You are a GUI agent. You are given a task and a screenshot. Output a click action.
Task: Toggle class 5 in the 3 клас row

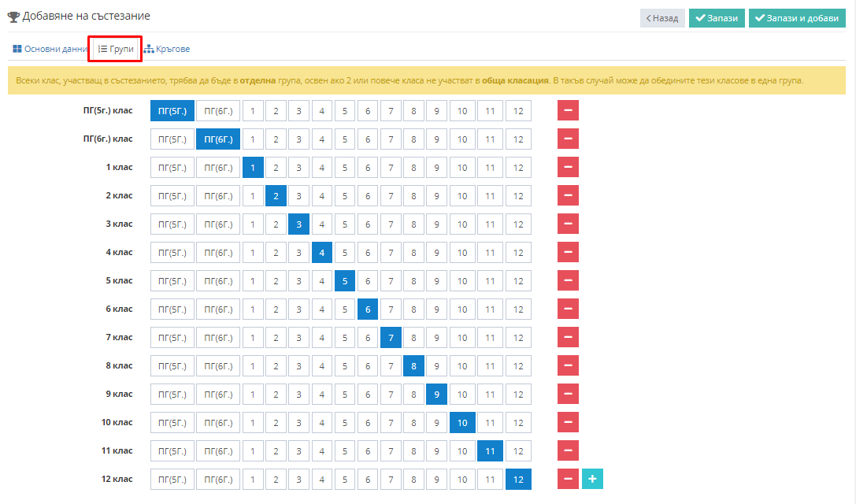pyautogui.click(x=345, y=224)
